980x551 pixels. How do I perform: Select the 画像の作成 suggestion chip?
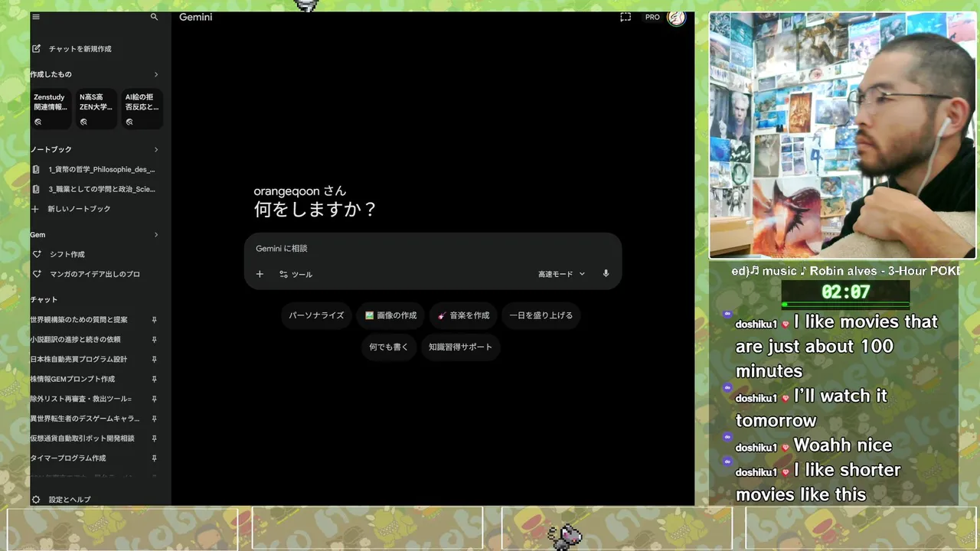(x=390, y=315)
